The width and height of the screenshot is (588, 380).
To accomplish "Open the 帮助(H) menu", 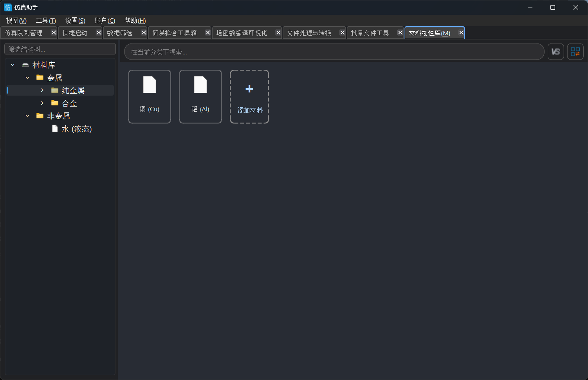I will point(135,21).
